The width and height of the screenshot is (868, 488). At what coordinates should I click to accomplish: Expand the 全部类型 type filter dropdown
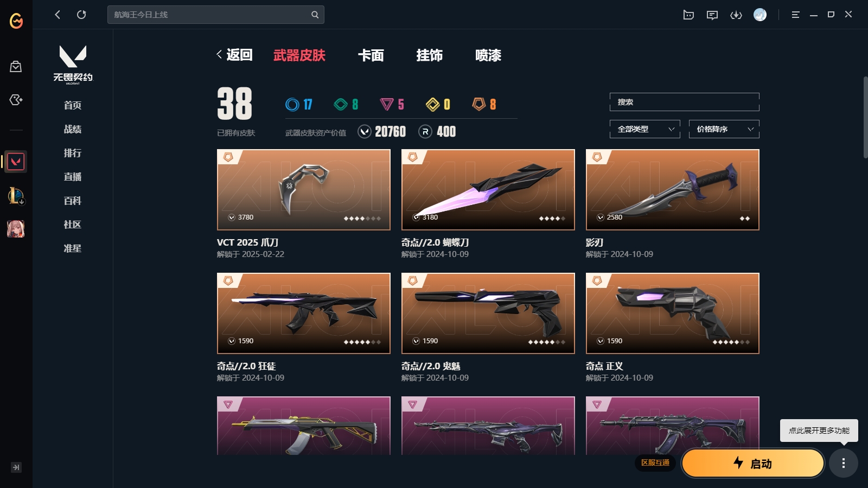pyautogui.click(x=645, y=129)
